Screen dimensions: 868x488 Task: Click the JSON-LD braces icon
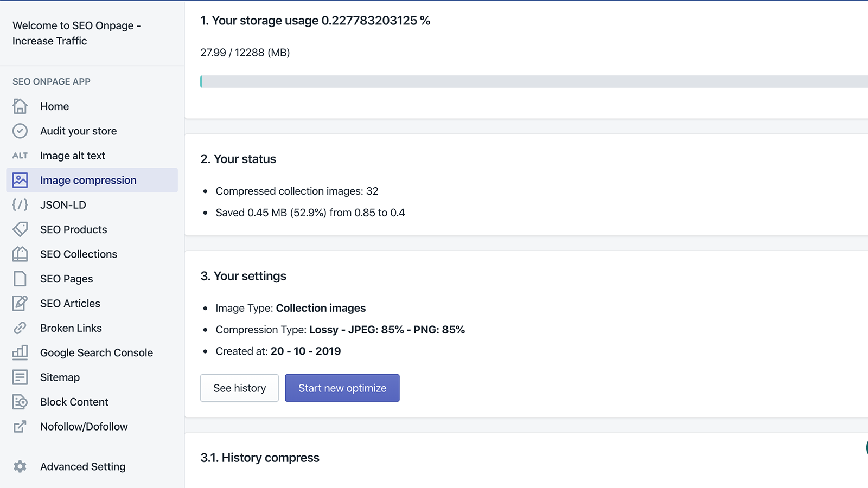coord(20,205)
